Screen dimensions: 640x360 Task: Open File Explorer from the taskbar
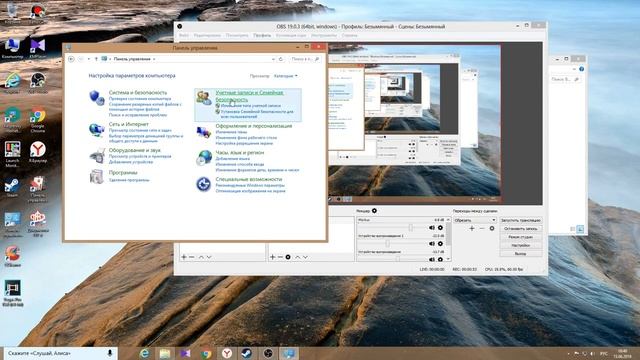click(165, 353)
